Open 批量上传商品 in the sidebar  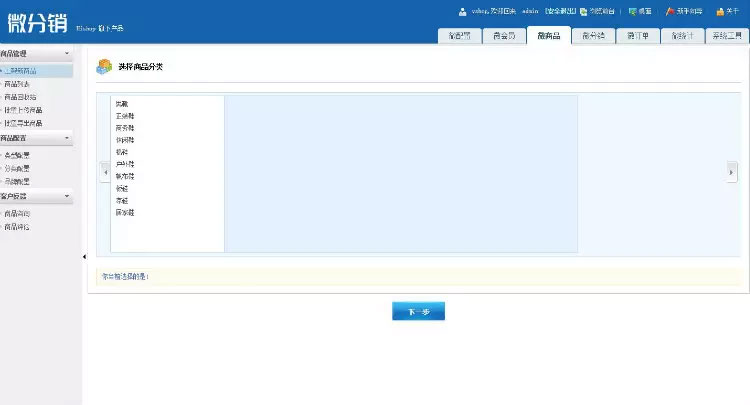(x=23, y=110)
